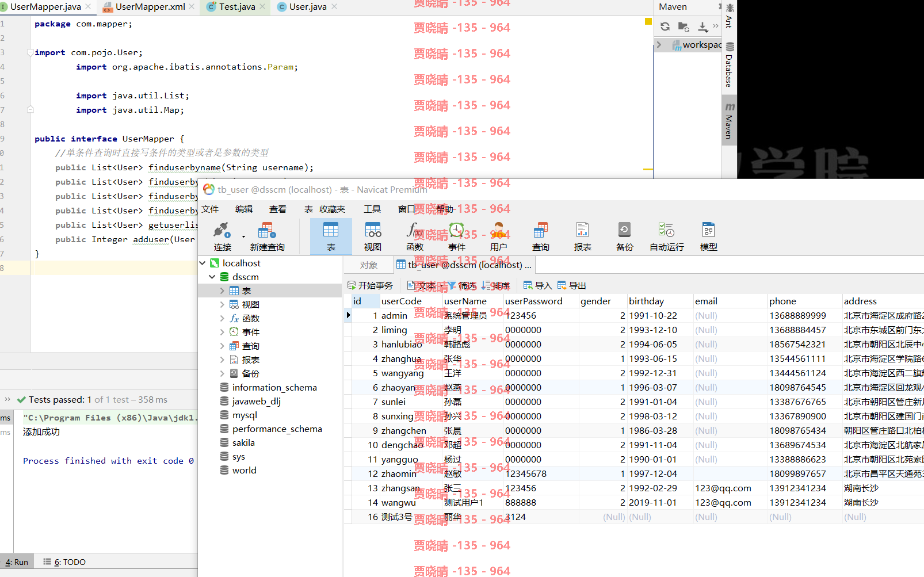
Task: Expand the 表 (Tables) tree node
Action: 222,291
